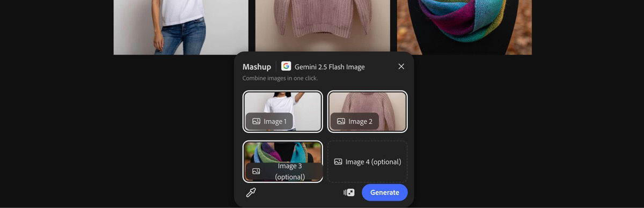Add an image to Image 4 (optional) slot

click(x=368, y=161)
